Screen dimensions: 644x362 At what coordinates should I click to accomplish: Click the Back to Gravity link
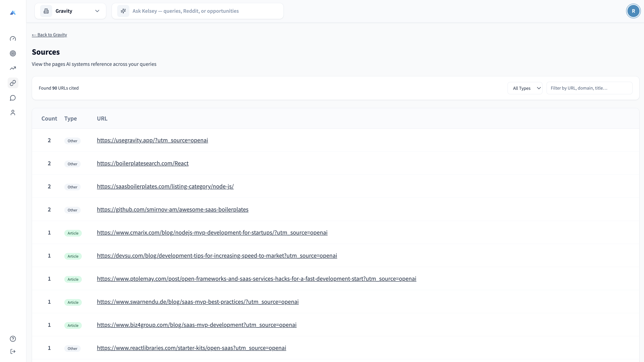coord(49,35)
